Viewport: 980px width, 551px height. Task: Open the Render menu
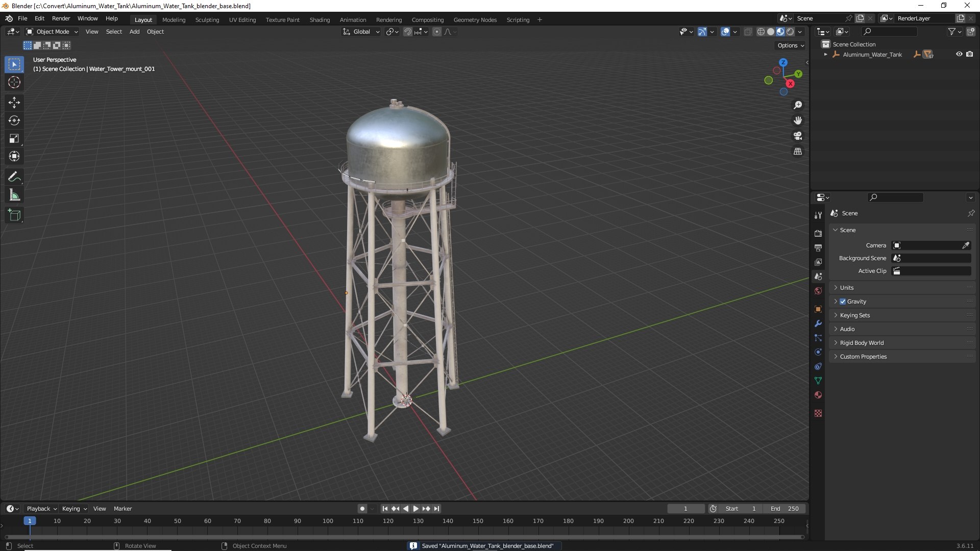[x=61, y=18]
